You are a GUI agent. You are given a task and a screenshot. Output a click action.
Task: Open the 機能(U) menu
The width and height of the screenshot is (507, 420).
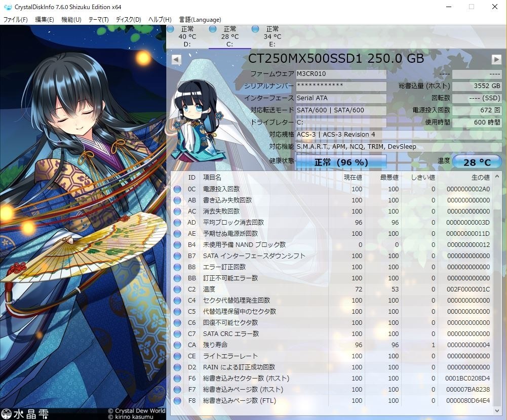[71, 19]
